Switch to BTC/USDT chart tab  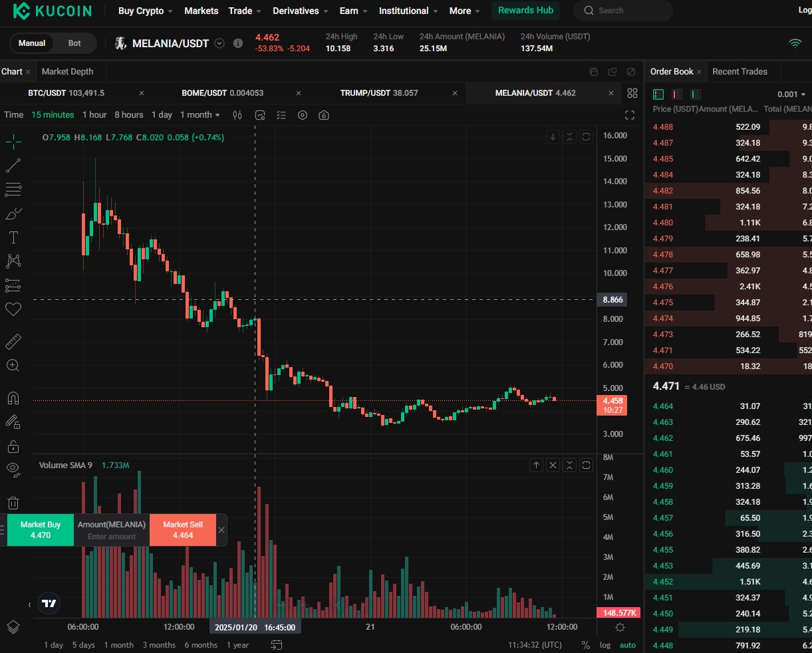(x=66, y=93)
